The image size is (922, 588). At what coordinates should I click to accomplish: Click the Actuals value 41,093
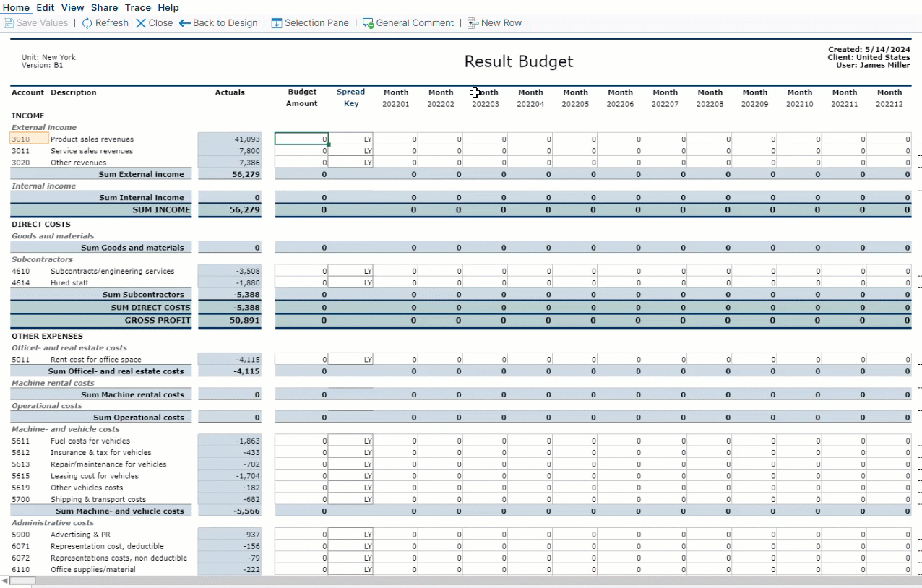point(247,139)
